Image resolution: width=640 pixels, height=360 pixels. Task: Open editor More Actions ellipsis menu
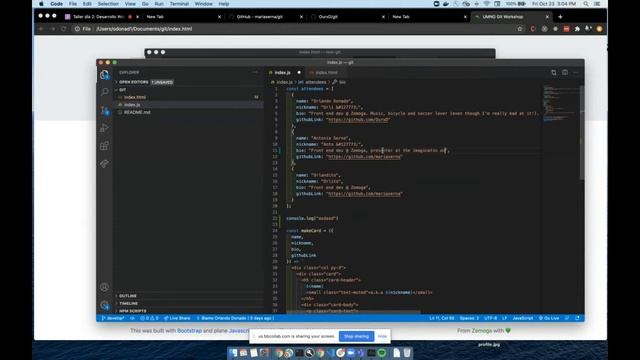[x=576, y=73]
